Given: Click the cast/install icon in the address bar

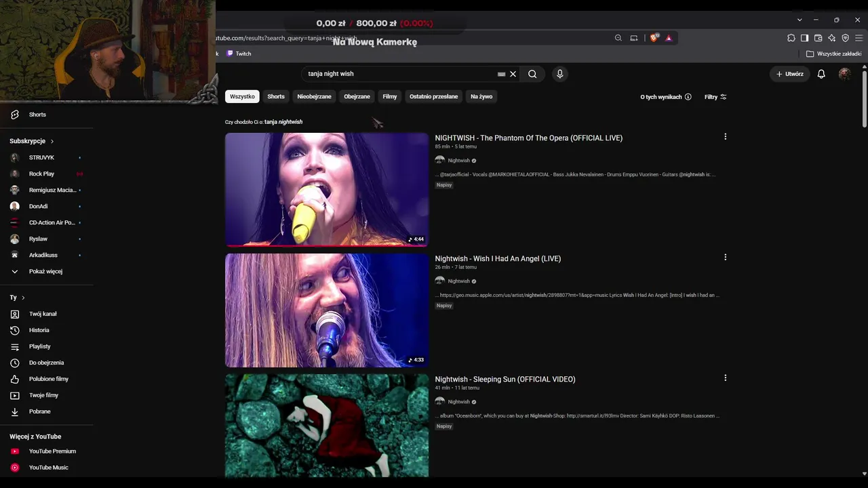Looking at the screenshot, I should coord(634,38).
